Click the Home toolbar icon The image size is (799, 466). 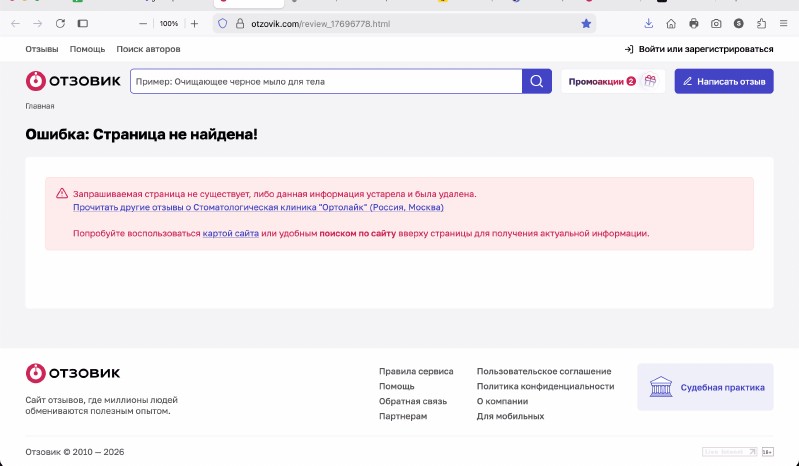[671, 23]
